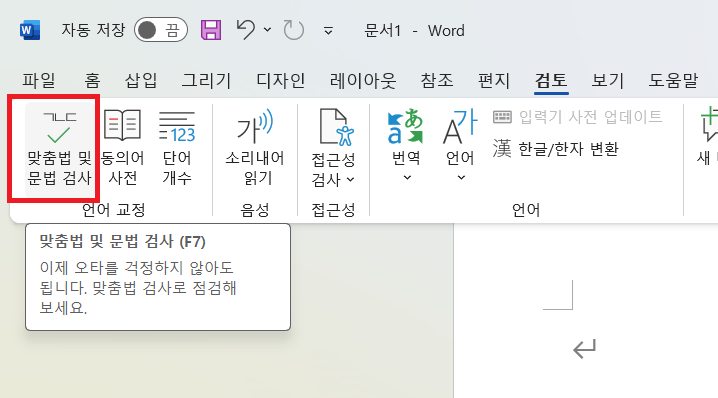Click the 접근성 검사 document icon
This screenshot has height=398, width=718.
click(x=337, y=127)
